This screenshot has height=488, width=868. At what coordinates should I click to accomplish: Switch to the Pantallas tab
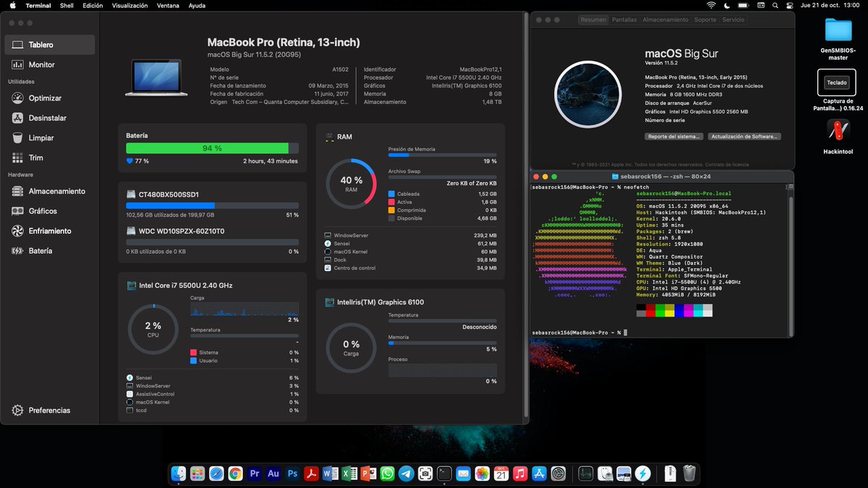625,20
